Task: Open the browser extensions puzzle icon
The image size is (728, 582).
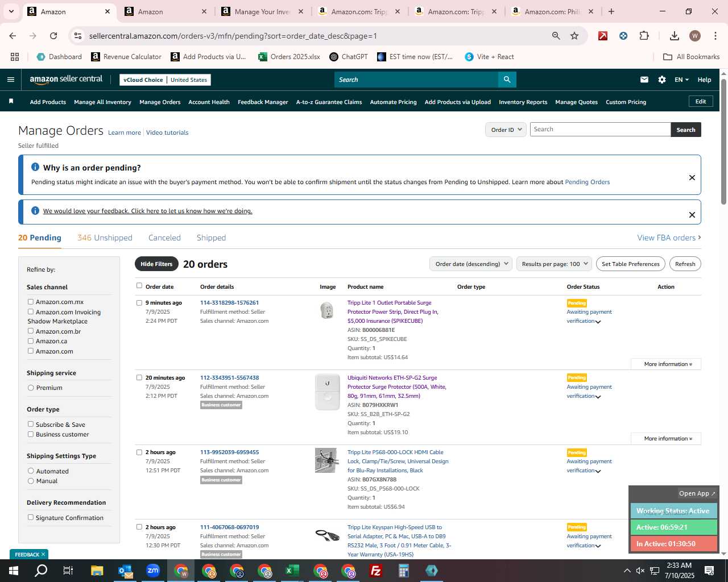Action: pyautogui.click(x=644, y=36)
